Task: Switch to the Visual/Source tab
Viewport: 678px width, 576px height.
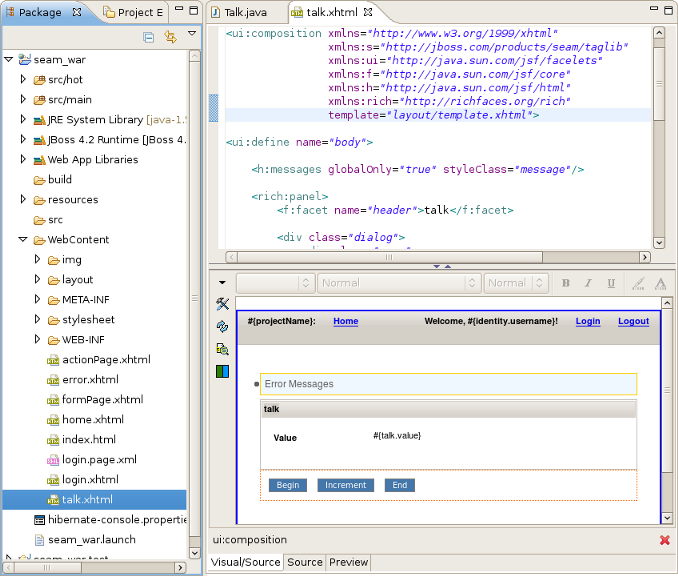Action: tap(245, 562)
